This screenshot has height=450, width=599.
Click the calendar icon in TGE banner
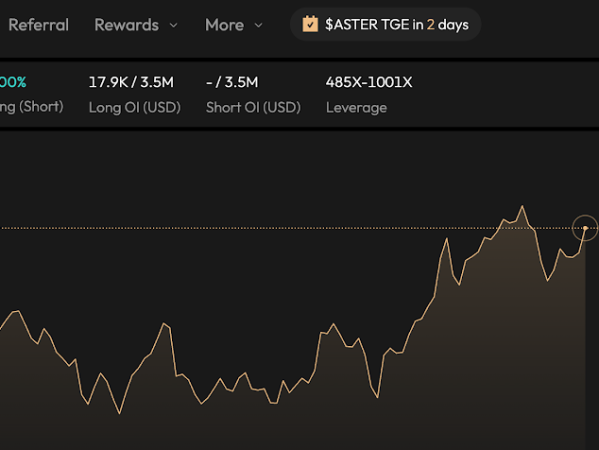(310, 24)
